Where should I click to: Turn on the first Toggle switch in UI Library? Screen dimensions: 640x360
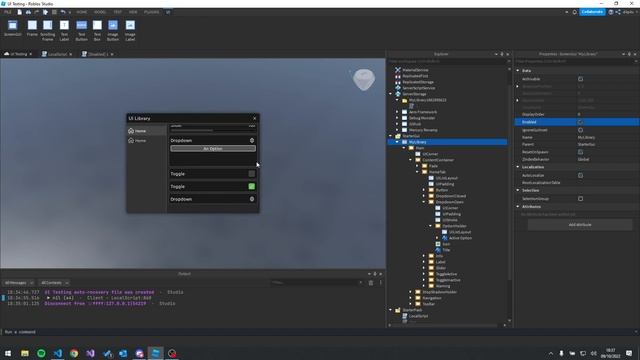[252, 174]
